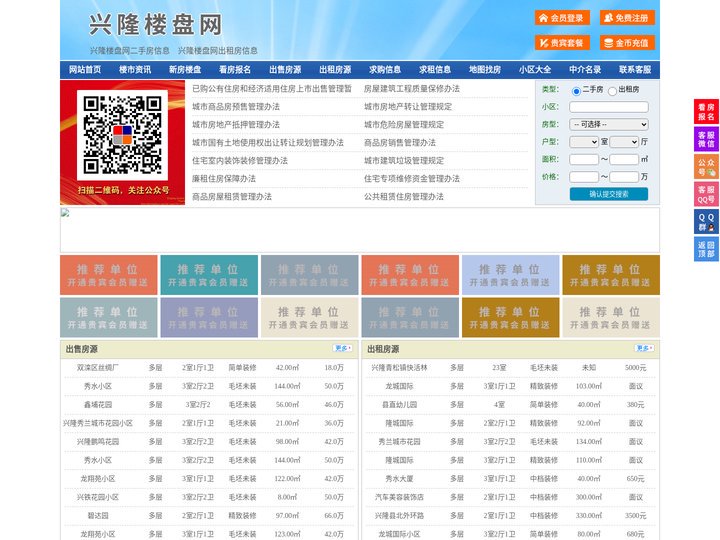Open the 室 room count dropdown
Screen dimensions: 720x540
[x=584, y=142]
